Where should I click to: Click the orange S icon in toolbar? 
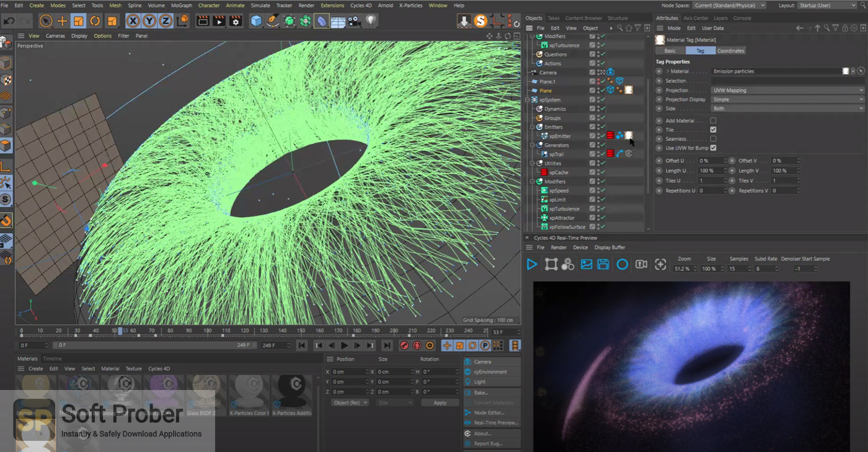point(480,21)
